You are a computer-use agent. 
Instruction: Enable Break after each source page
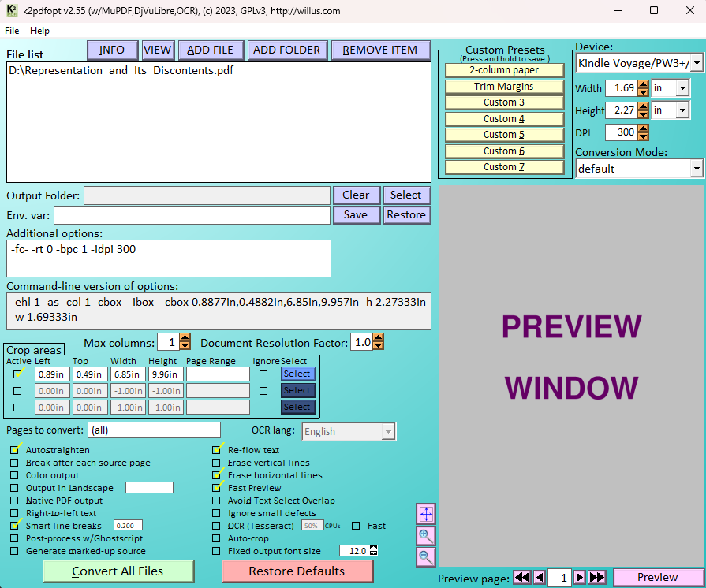[x=15, y=463]
